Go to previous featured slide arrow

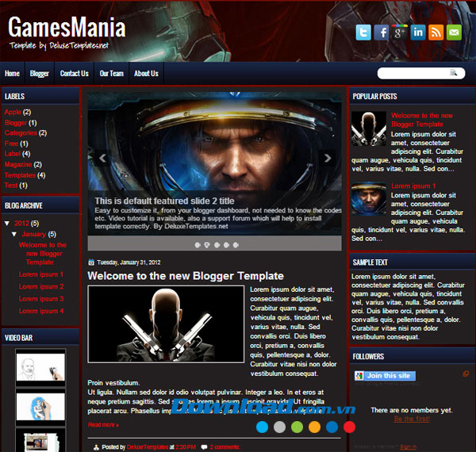click(102, 158)
